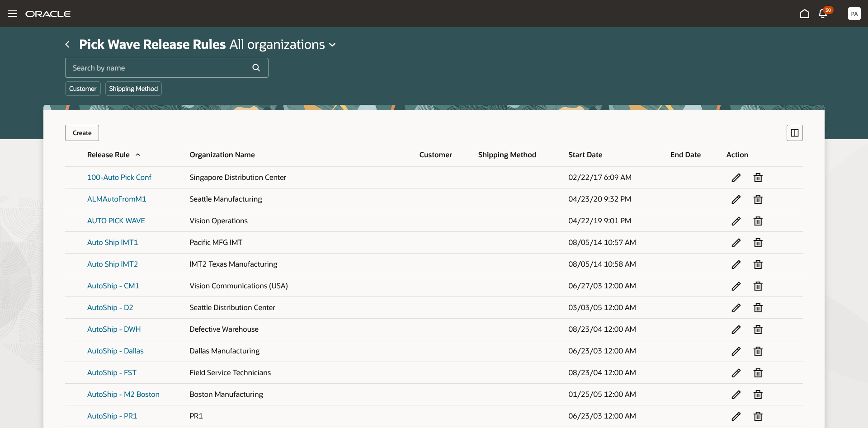Go to the Home page icon
This screenshot has height=428, width=868.
tap(804, 14)
